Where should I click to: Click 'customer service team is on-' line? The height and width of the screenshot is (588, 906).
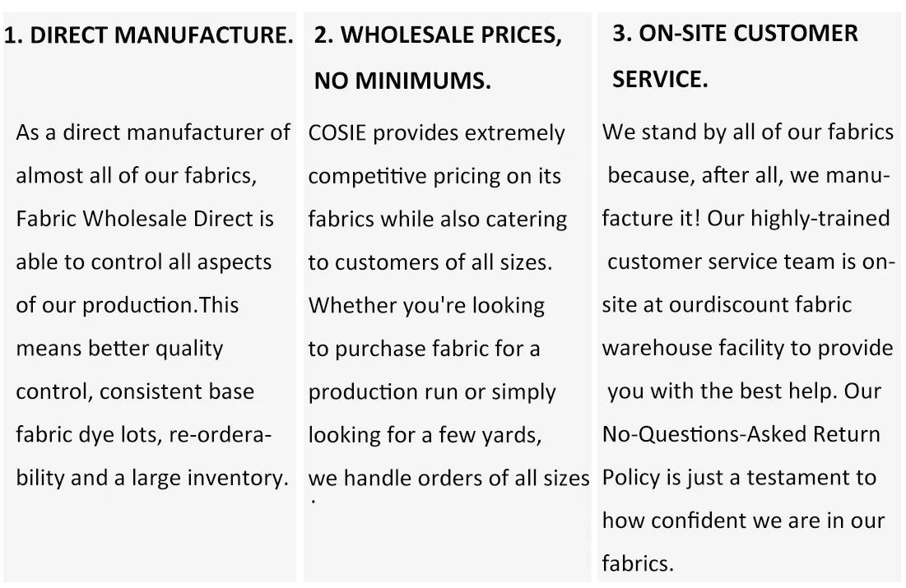[751, 262]
